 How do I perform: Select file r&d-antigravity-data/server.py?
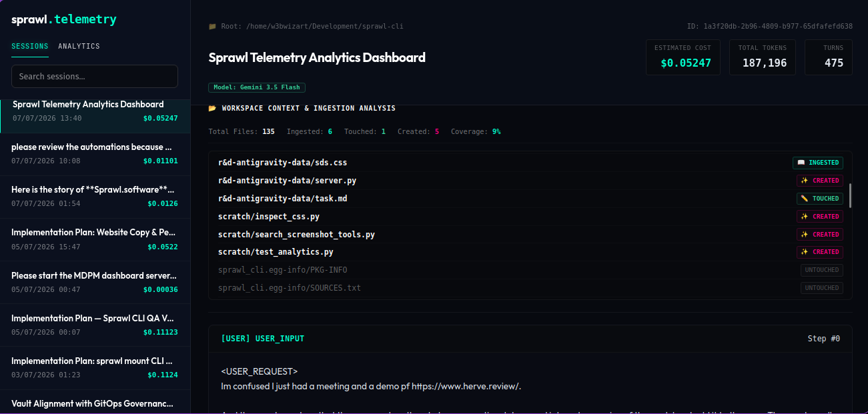pyautogui.click(x=287, y=181)
